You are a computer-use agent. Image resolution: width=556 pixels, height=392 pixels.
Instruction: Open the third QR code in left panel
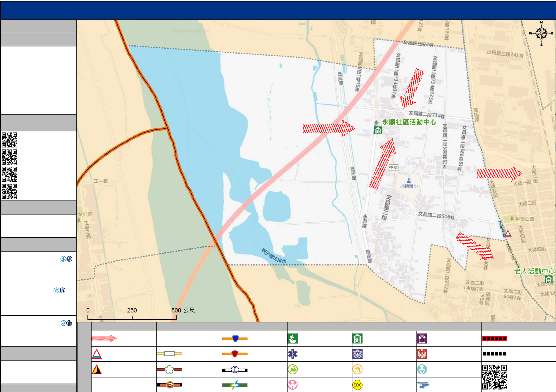[x=9, y=174]
